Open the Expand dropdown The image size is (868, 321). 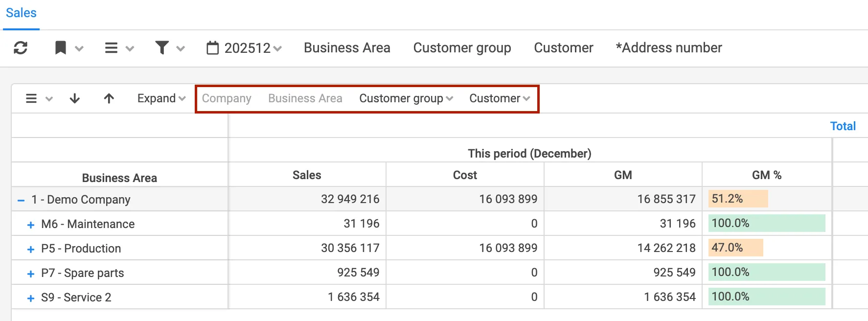click(x=161, y=98)
